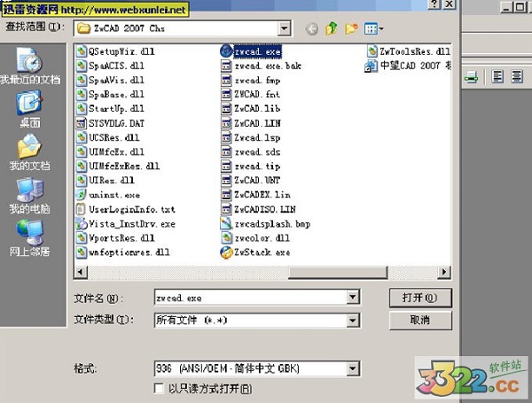Select wmfoptionres.dll file
Screen dimensions: 532x403
pos(123,252)
